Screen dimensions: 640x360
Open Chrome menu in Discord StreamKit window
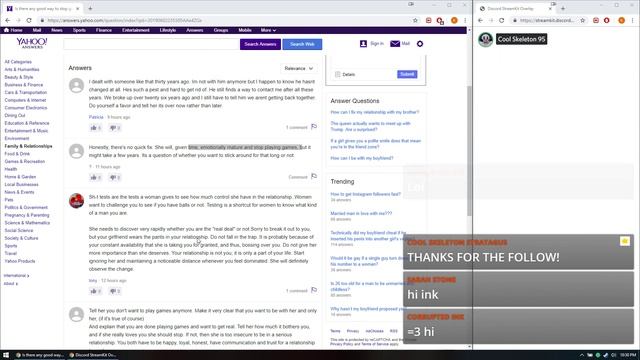[x=633, y=20]
